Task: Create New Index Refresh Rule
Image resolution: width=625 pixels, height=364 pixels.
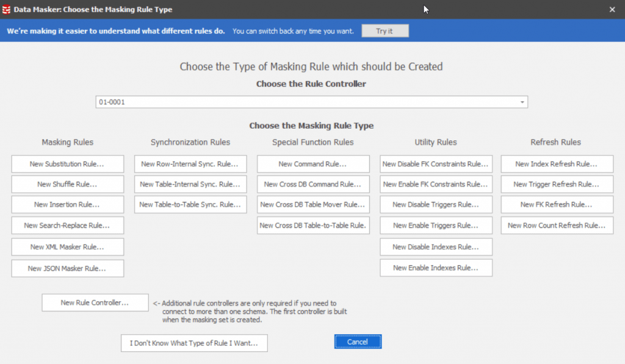Action: 557,164
